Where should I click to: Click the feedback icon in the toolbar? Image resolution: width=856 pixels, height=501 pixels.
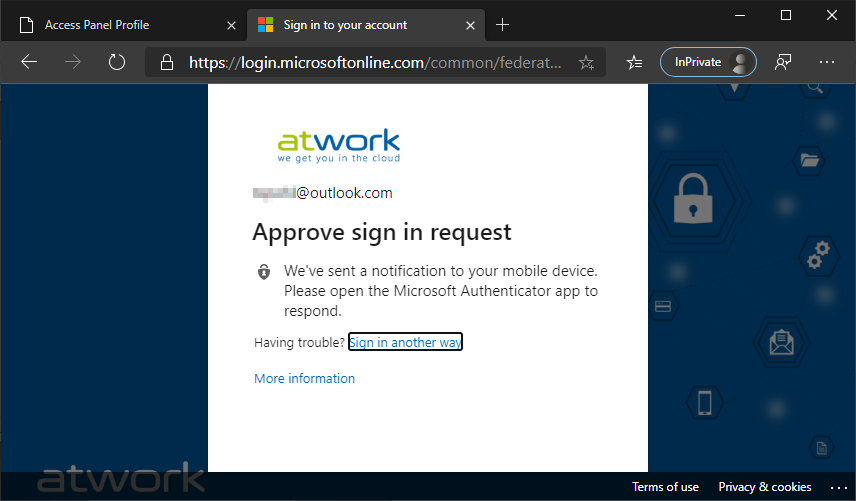(783, 62)
